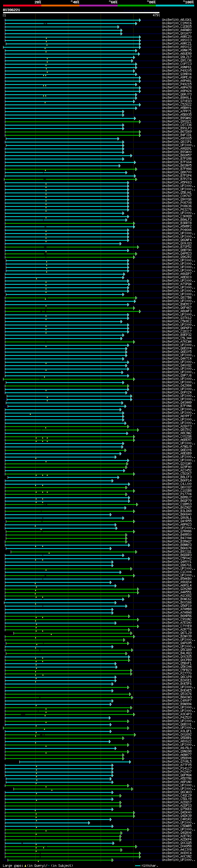This screenshot has height=868, width=197.
Task: Select hit label UniRef100_A9PEJ6
Action: point(177,78)
